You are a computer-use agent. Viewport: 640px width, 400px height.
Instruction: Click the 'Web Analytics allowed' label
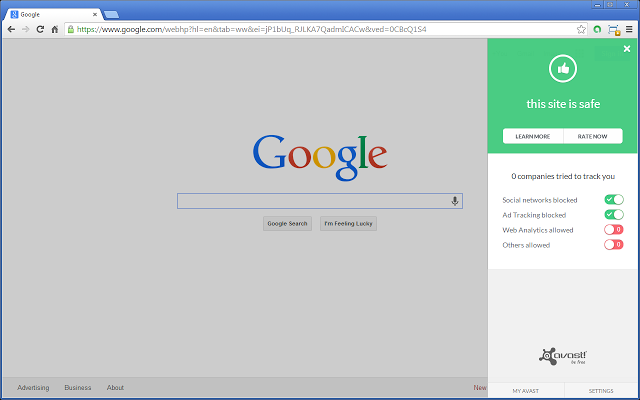pos(538,230)
